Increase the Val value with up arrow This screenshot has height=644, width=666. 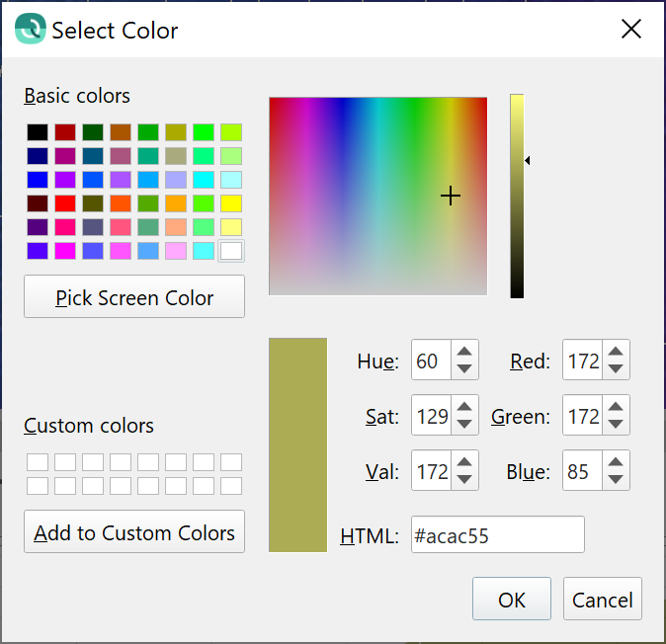[x=464, y=463]
